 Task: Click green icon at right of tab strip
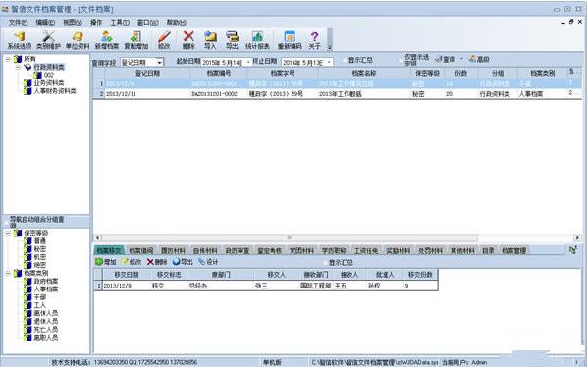(572, 249)
